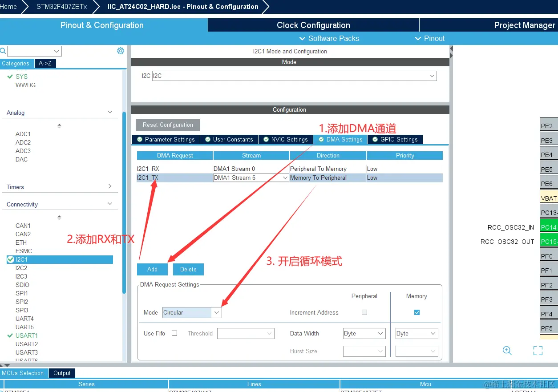The image size is (558, 392).
Task: Enable the Use Fifo checkbox
Action: coord(174,333)
